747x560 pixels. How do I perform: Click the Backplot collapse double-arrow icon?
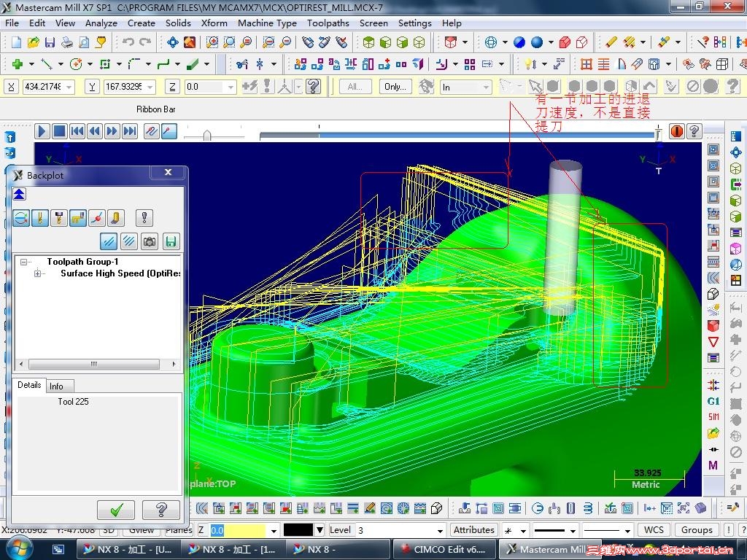tap(19, 194)
